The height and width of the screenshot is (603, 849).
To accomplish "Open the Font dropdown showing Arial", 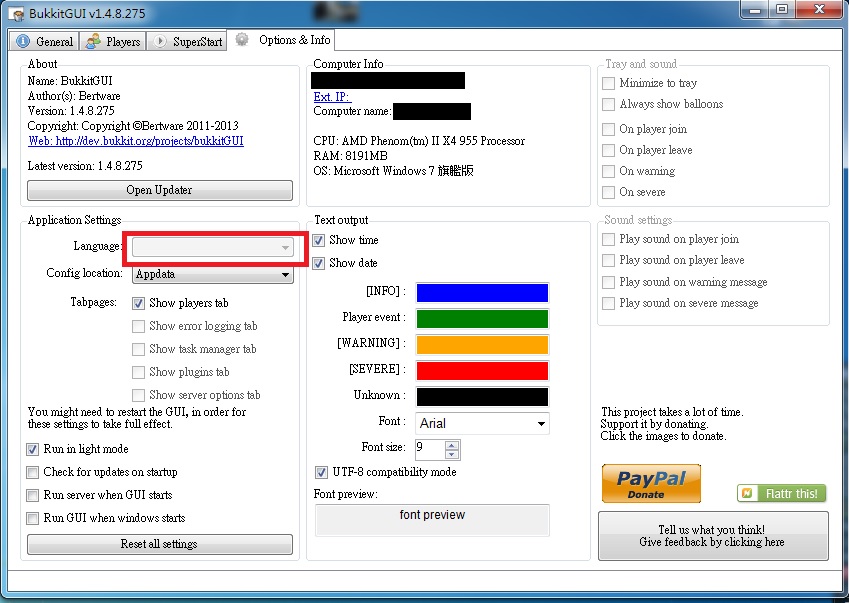I will pos(541,424).
